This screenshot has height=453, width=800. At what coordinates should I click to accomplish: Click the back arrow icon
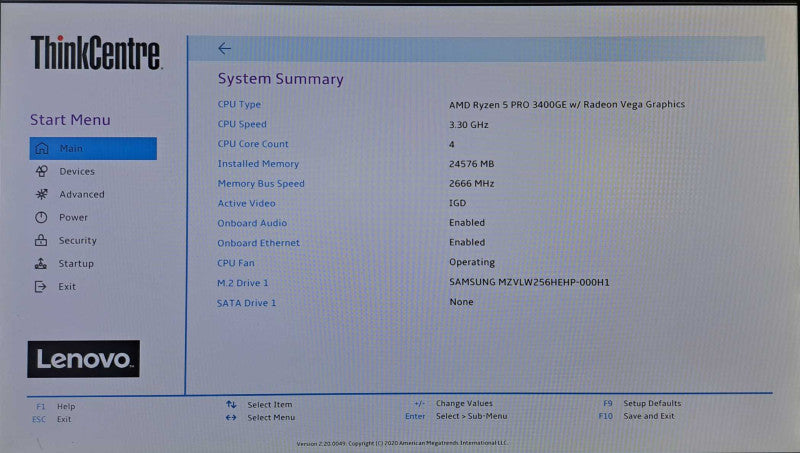(224, 48)
